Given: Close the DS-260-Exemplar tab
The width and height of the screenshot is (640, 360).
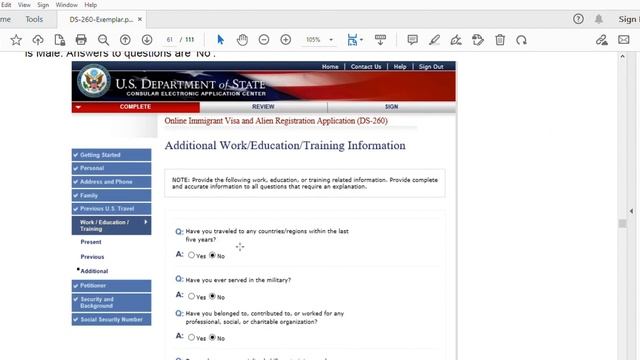Looking at the screenshot, I should [x=140, y=19].
